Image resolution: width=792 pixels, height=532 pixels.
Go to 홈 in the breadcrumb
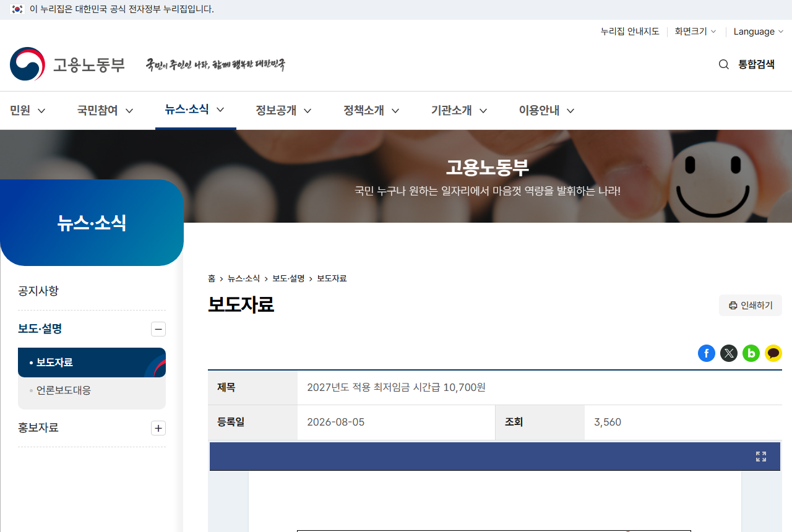click(x=212, y=278)
